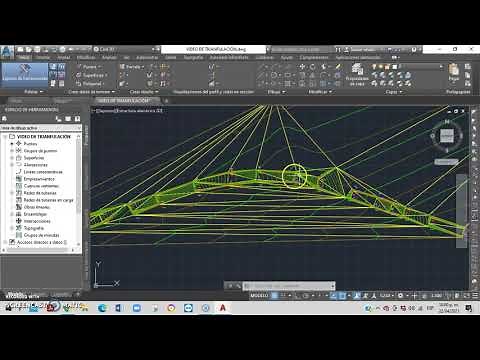Click the toolspace help icon
Image resolution: width=480 pixels, height=360 pixels.
point(77,119)
